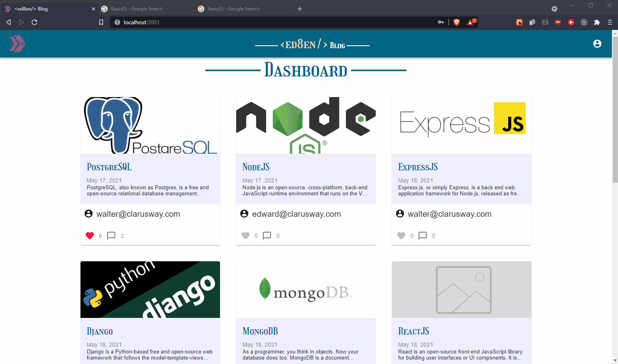Open the ReactJS post title
The width and height of the screenshot is (618, 364).
(414, 331)
